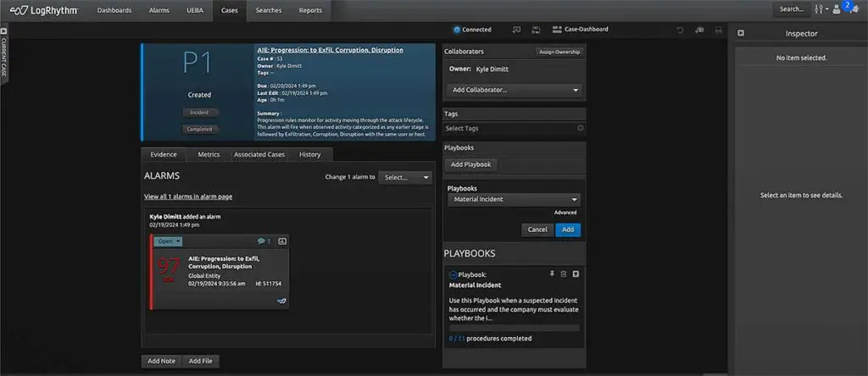
Task: Click the LogRhythm icon on alarm card
Action: [x=281, y=301]
